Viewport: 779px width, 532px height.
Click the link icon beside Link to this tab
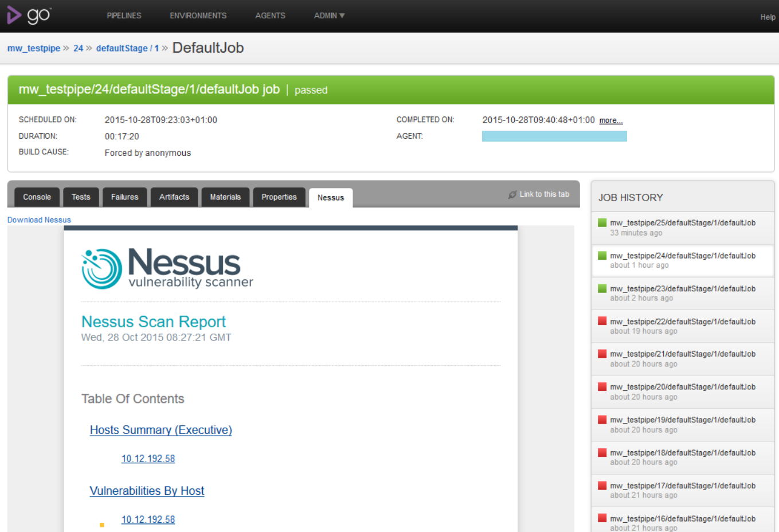(512, 195)
